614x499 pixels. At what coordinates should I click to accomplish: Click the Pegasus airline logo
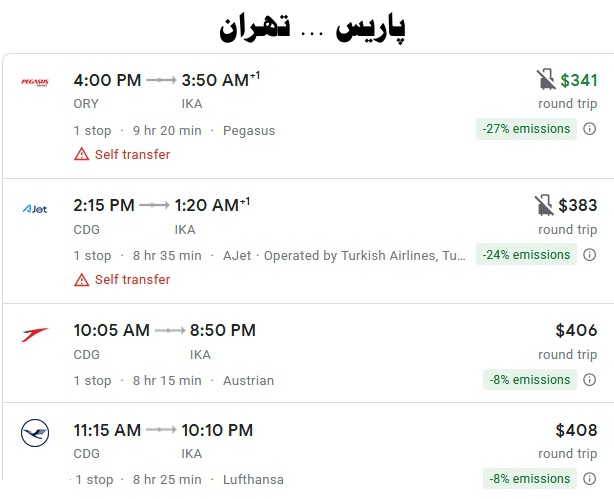coord(35,81)
